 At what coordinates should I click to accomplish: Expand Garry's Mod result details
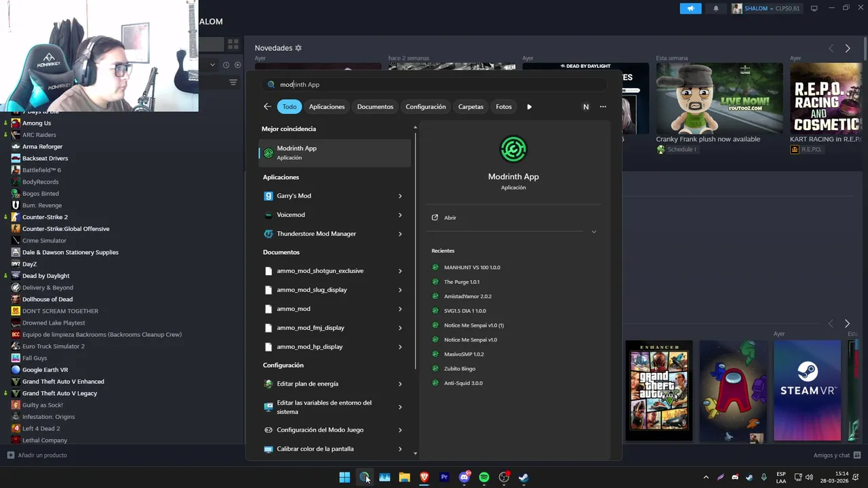(x=400, y=196)
